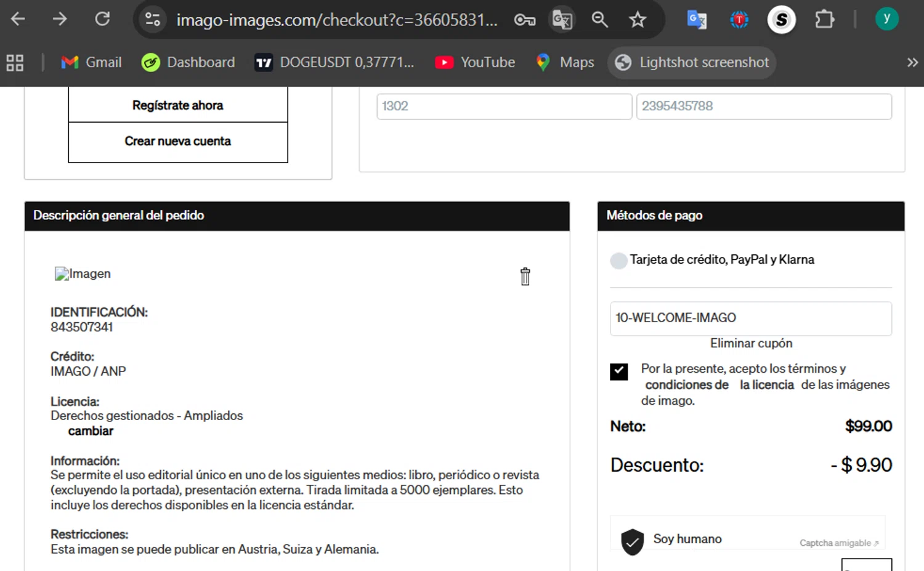The width and height of the screenshot is (924, 571).
Task: Click the Soy humano captcha shield
Action: 633,541
